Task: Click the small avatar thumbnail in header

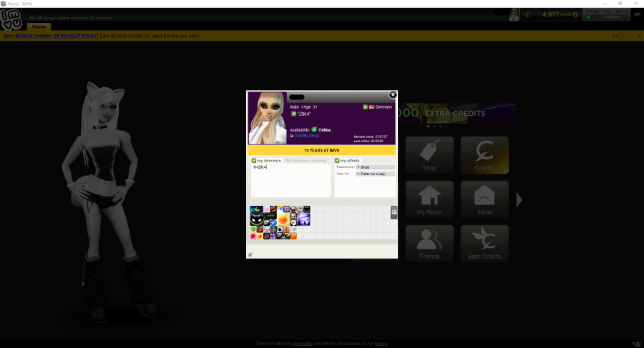Action: (x=514, y=14)
